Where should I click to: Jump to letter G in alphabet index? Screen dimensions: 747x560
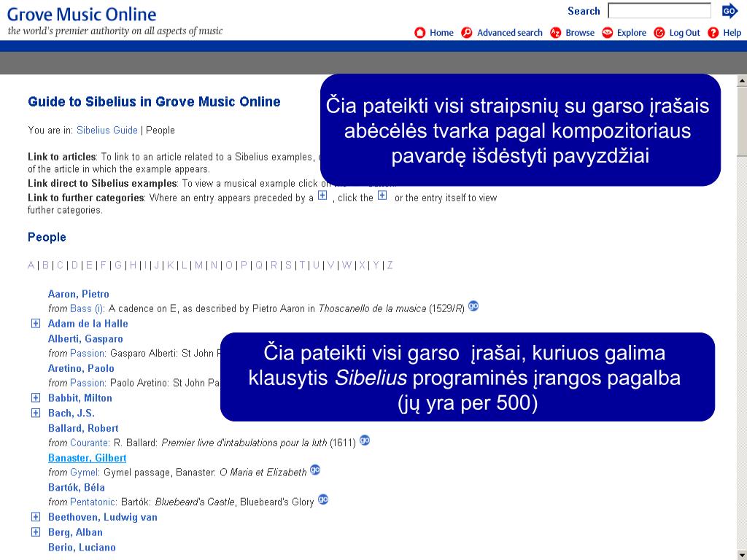coord(118,265)
